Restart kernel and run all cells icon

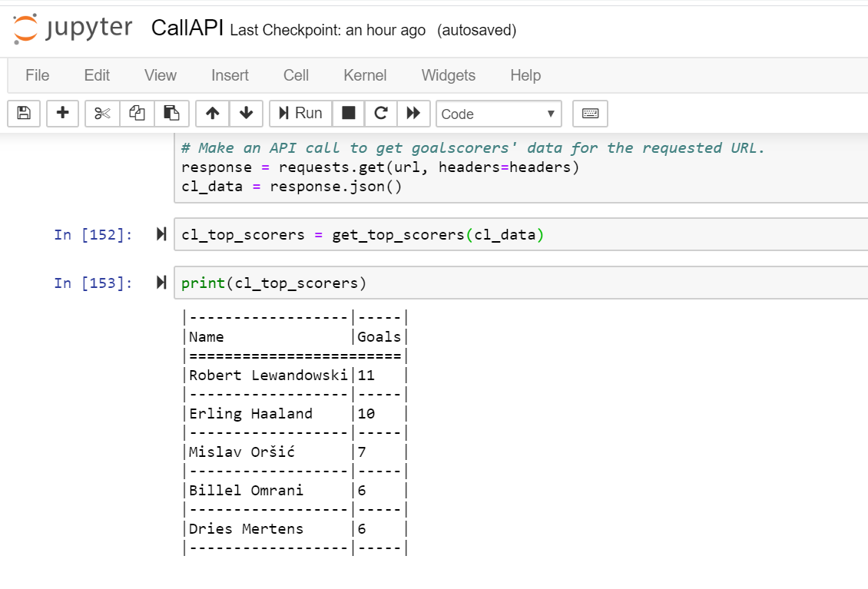point(413,113)
